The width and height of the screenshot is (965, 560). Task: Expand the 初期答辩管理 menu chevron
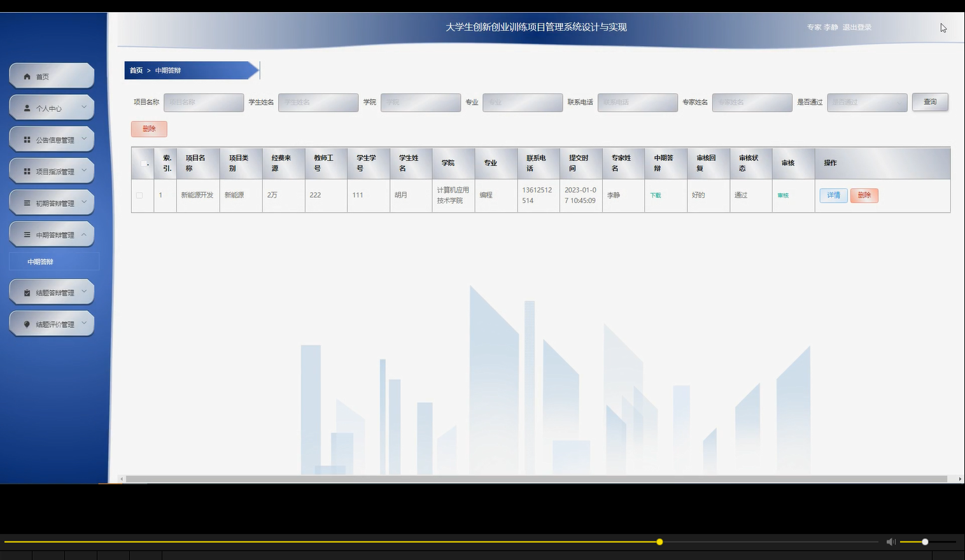tap(84, 202)
